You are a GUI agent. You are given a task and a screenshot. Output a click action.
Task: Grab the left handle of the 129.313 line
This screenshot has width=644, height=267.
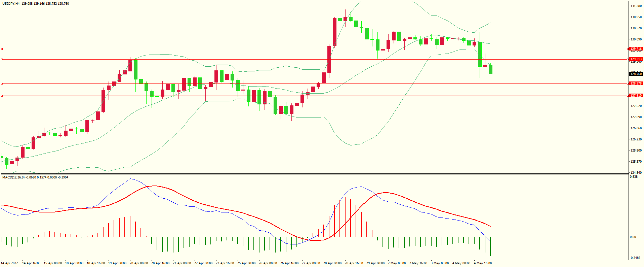(2, 59)
